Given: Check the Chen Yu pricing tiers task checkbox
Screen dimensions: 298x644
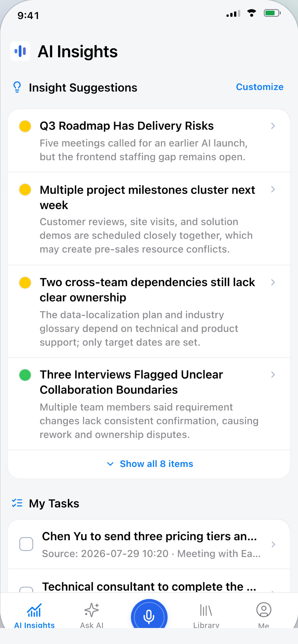Looking at the screenshot, I should pos(26,544).
